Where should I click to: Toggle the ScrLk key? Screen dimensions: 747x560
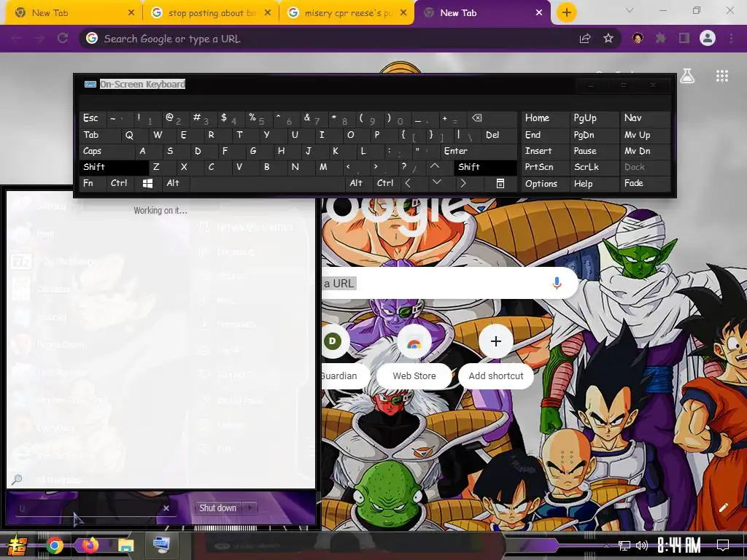595,167
